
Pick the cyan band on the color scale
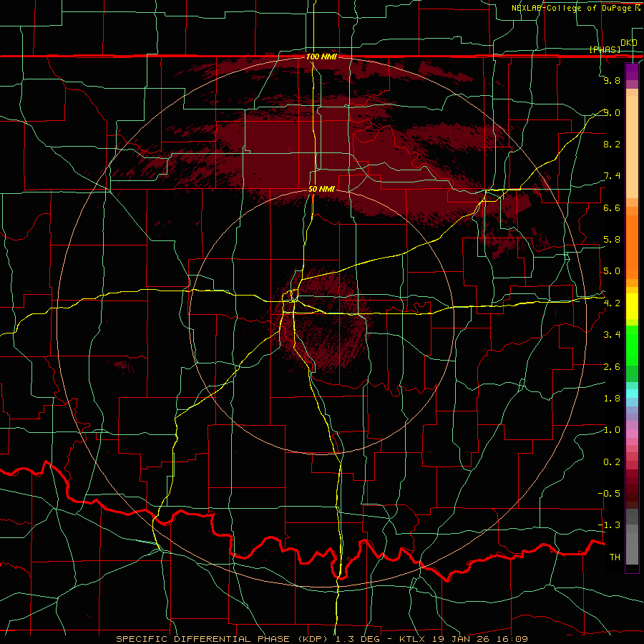[x=632, y=393]
